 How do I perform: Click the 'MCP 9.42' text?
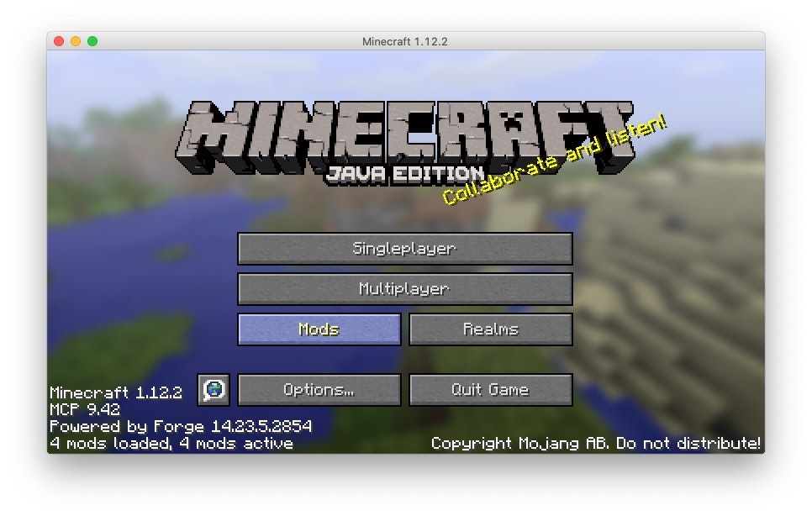[x=85, y=409]
